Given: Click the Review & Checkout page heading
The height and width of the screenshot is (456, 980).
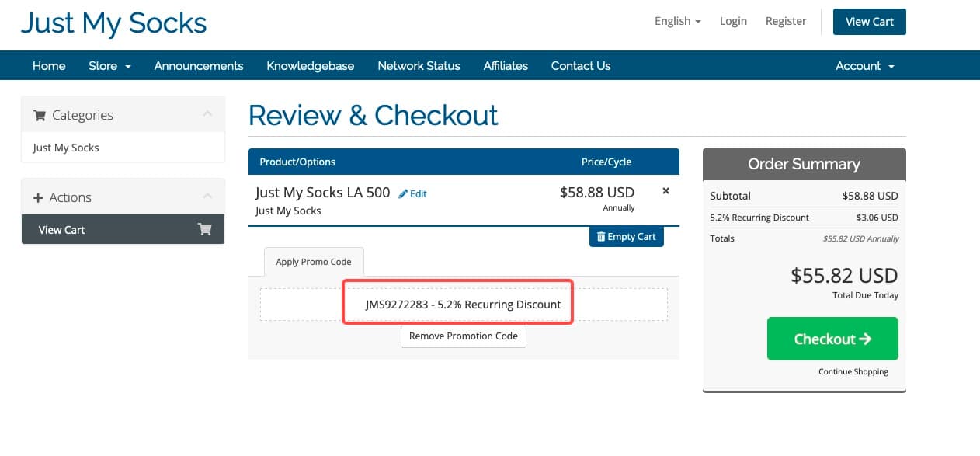Looking at the screenshot, I should [374, 115].
